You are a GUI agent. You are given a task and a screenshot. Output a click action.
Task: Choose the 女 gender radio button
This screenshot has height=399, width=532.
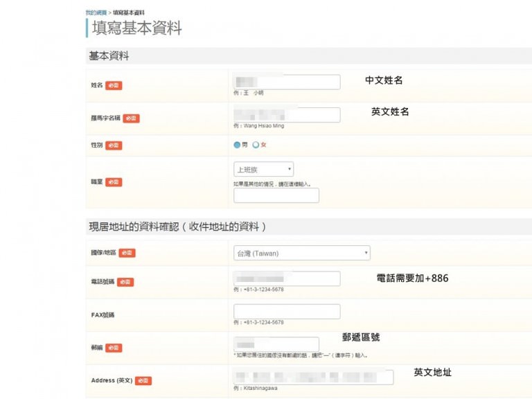(x=256, y=145)
